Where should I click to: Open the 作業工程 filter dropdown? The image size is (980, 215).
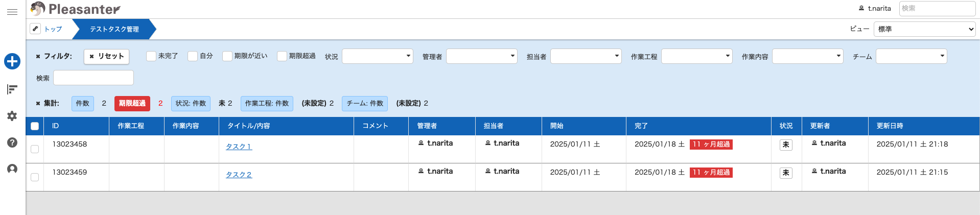(x=697, y=56)
